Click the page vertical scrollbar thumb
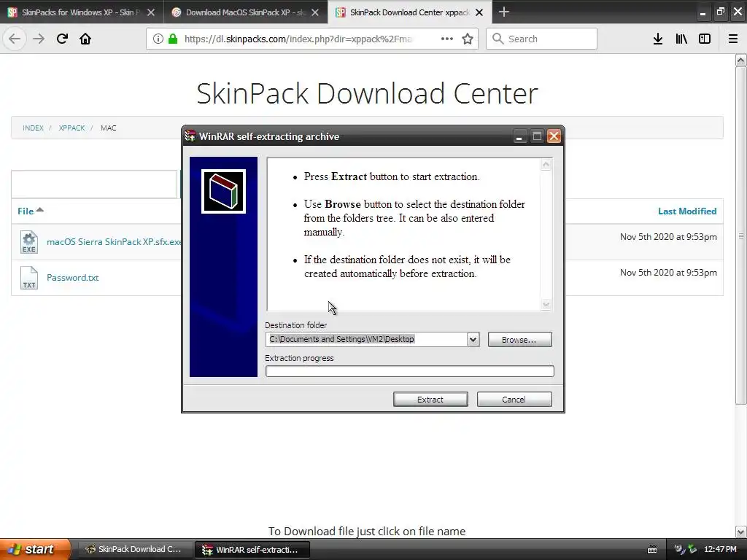 [740, 236]
